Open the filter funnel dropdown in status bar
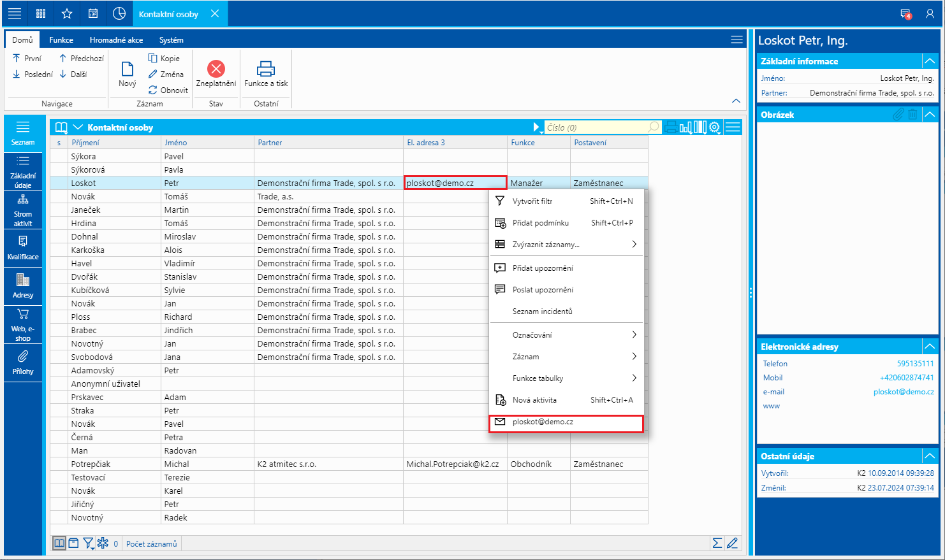Viewport: 945px width, 560px height. (89, 543)
